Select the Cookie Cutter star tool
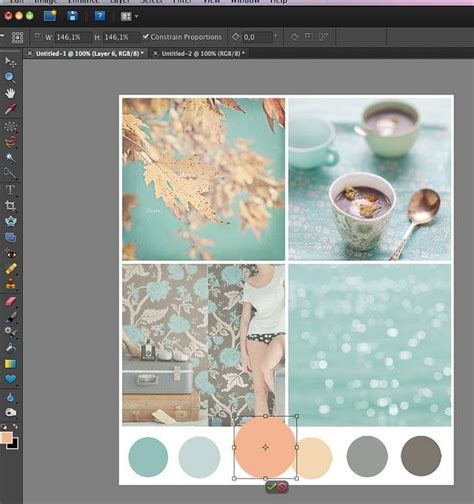 10,221
